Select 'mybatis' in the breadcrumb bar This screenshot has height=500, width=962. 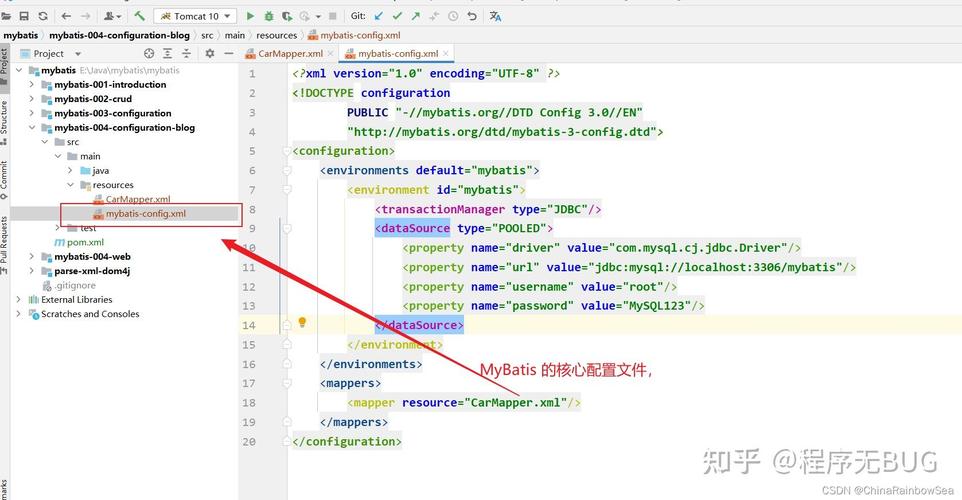coord(21,35)
